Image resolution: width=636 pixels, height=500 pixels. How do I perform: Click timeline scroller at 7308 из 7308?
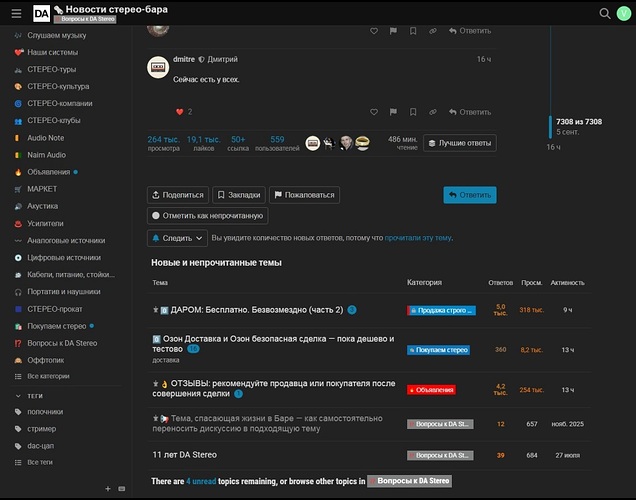(x=550, y=127)
